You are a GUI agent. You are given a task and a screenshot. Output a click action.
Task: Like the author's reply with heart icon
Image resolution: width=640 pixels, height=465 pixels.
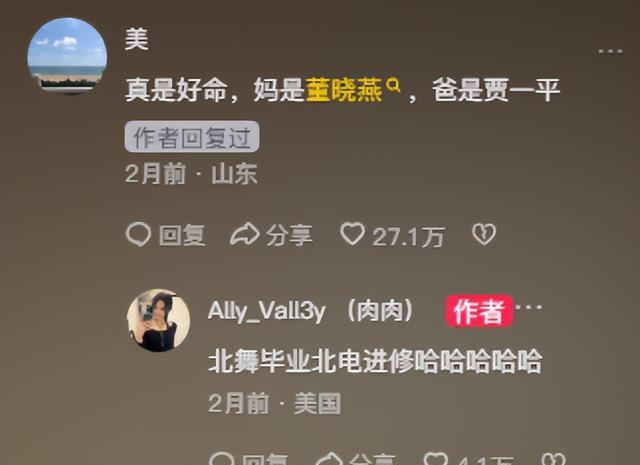click(x=435, y=459)
